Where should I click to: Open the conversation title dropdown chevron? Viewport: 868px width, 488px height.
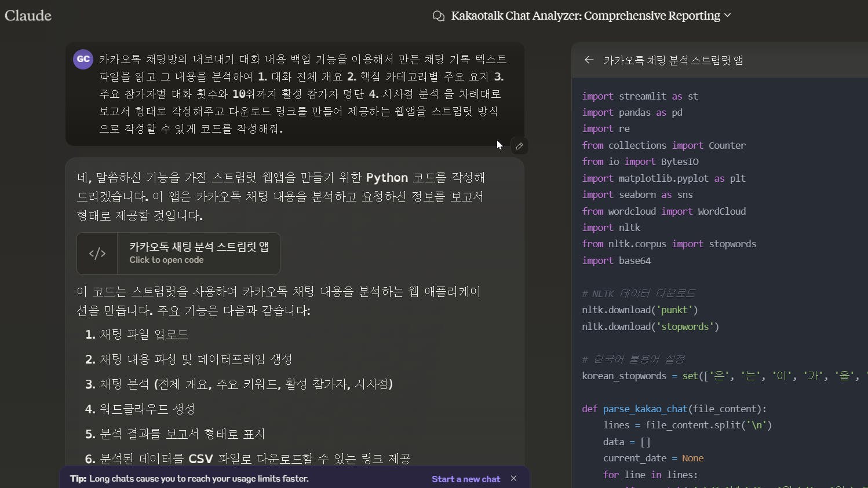coord(729,16)
